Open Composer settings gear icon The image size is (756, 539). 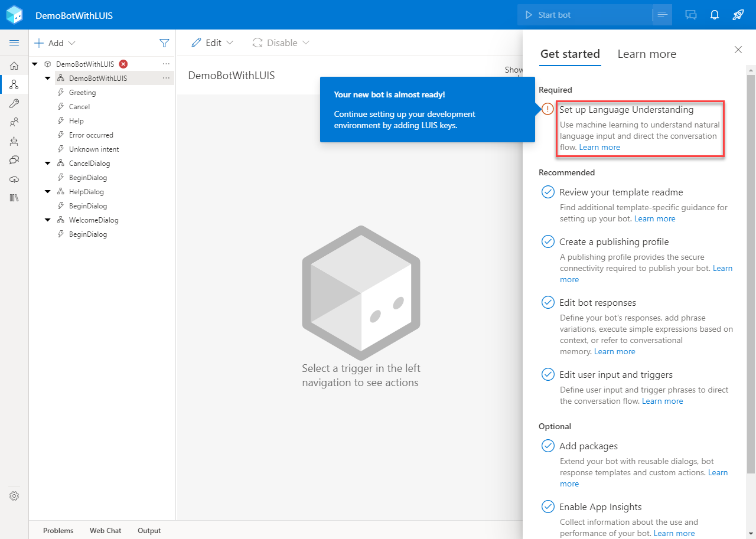pyautogui.click(x=14, y=496)
